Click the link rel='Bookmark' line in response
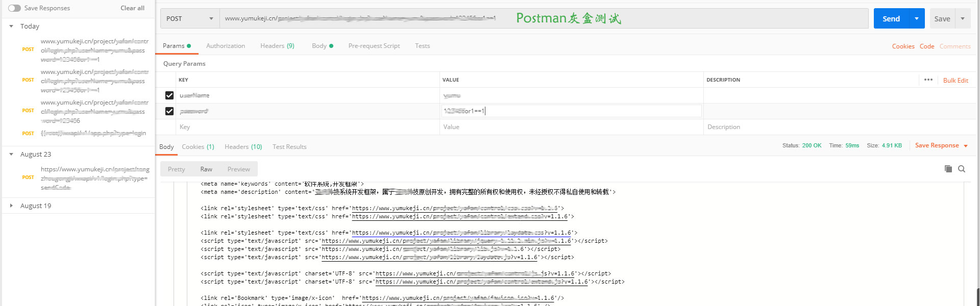This screenshot has width=980, height=306. coord(382,298)
